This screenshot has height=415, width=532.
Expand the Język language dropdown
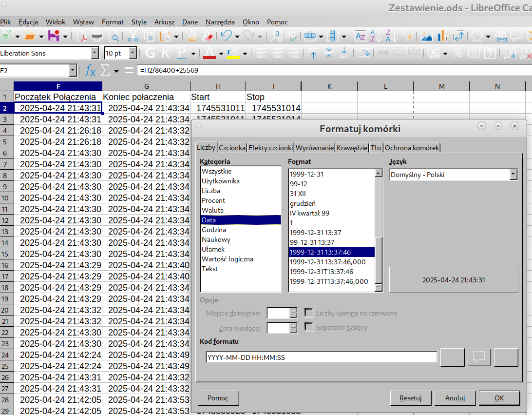click(513, 175)
